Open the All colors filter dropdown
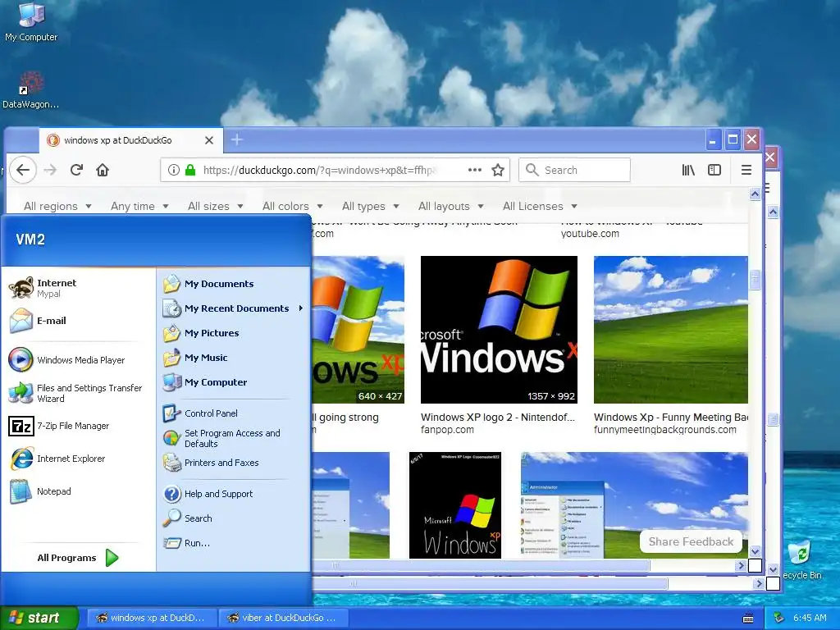840x630 pixels. coord(293,206)
